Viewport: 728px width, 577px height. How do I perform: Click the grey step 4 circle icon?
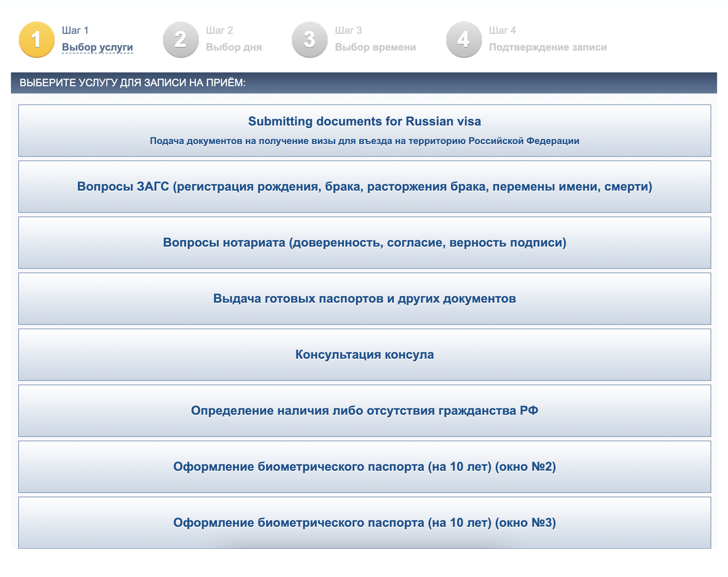[464, 39]
